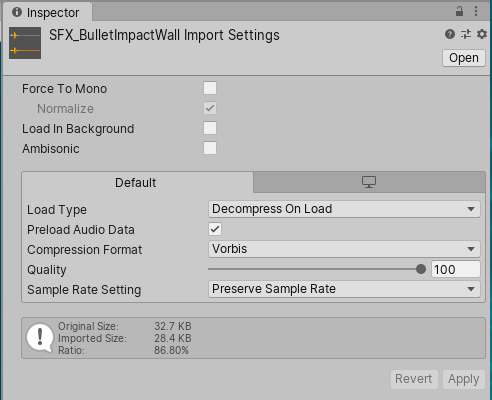Viewport: 492px width, 400px height.
Task: Switch to the standalone platform monitor tab
Action: click(369, 182)
